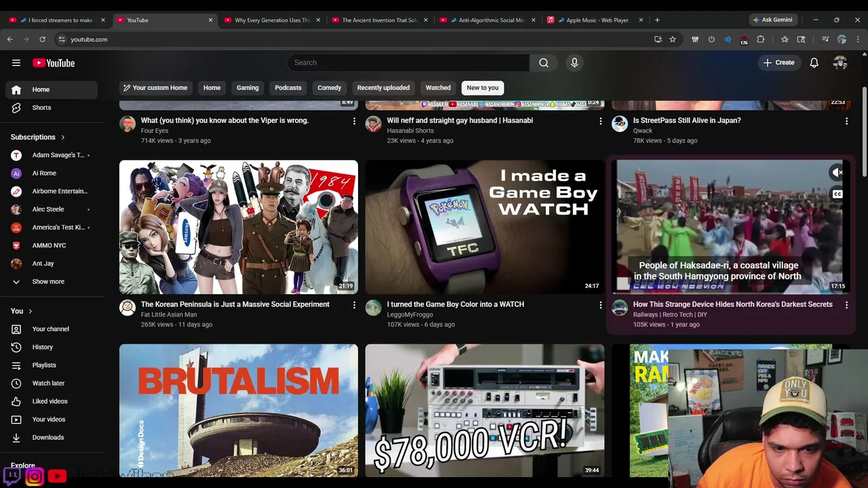Open AMMO NYC subscription channel
The width and height of the screenshot is (868, 488).
click(x=52, y=245)
